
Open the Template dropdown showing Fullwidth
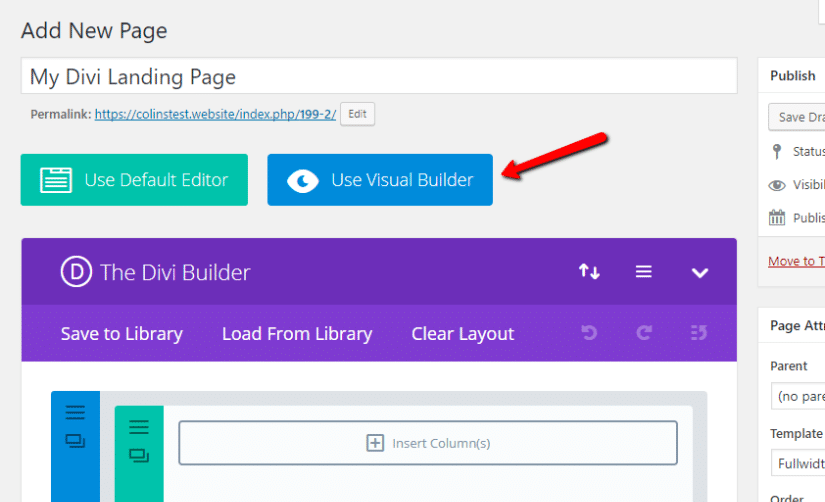(x=798, y=463)
